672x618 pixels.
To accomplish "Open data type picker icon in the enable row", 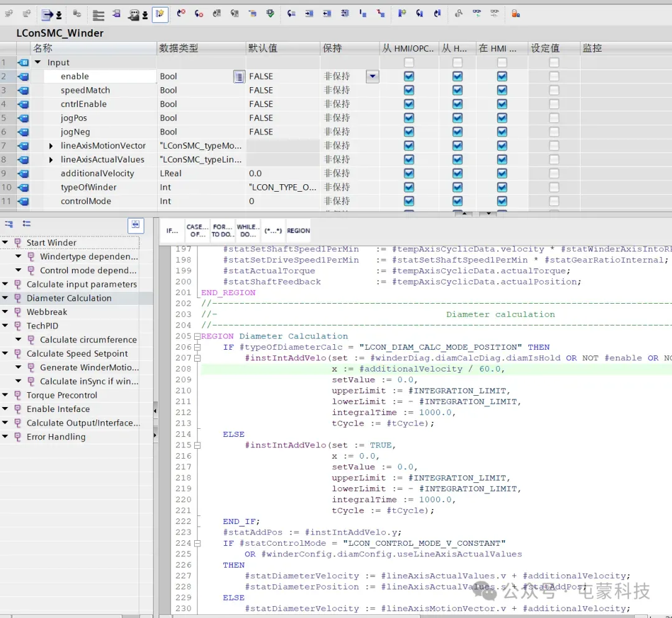I will [239, 77].
